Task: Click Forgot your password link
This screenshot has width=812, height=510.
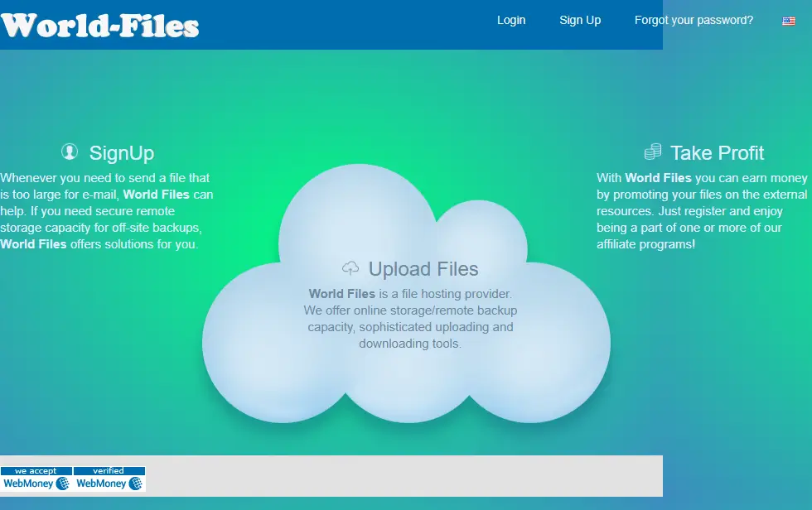Action: (x=694, y=20)
